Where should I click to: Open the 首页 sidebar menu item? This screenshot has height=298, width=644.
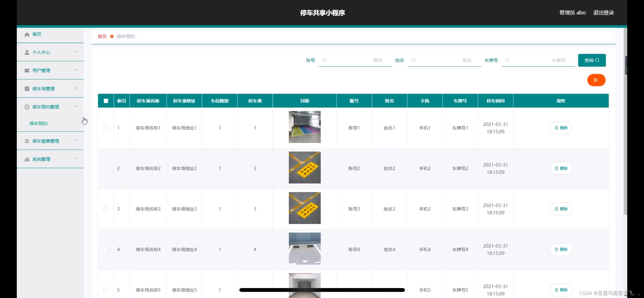(x=50, y=34)
